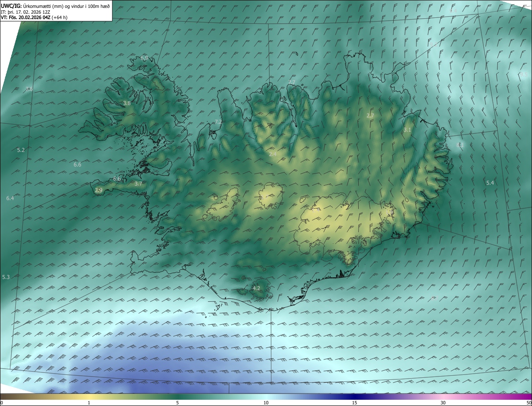Click the 1 tick on color scale
The height and width of the screenshot is (406, 532).
(89, 403)
